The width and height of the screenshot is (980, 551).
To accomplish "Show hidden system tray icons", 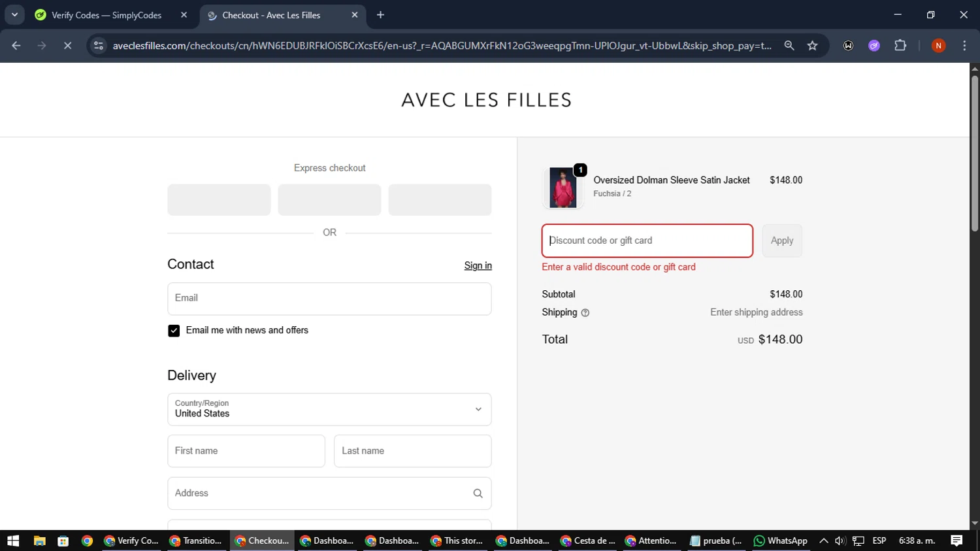I will click(823, 541).
